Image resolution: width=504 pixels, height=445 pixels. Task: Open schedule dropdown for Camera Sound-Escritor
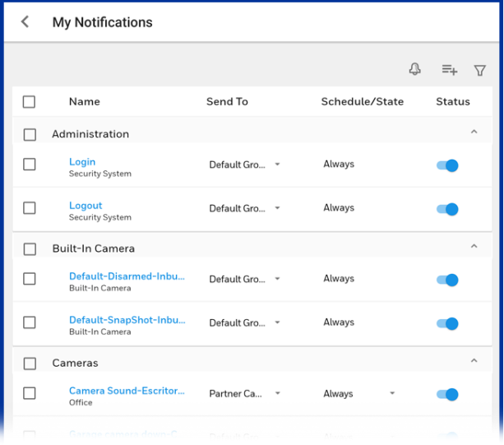tap(359, 394)
